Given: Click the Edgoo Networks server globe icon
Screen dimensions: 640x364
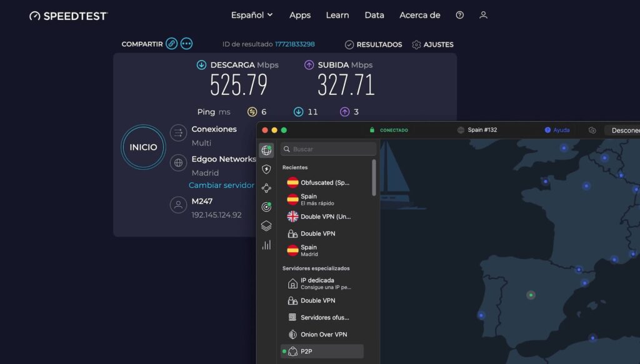Looking at the screenshot, I should pyautogui.click(x=178, y=162).
